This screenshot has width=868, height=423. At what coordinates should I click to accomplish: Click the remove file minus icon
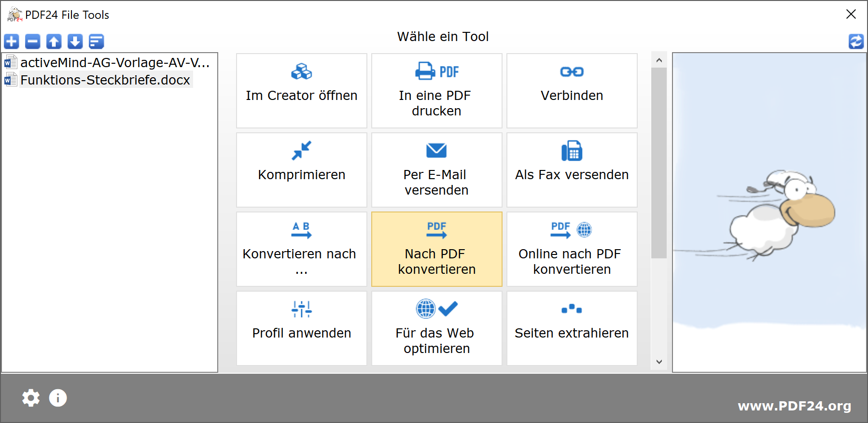(x=33, y=42)
